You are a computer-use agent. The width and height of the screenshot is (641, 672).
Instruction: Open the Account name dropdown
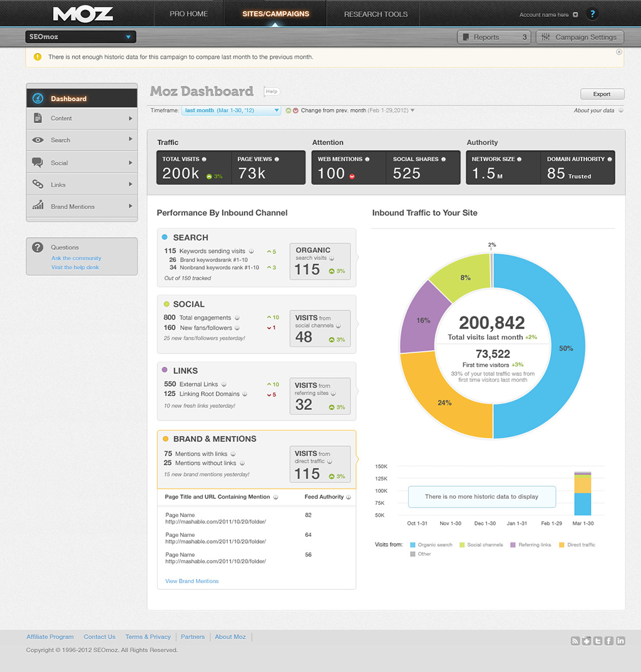tap(575, 14)
